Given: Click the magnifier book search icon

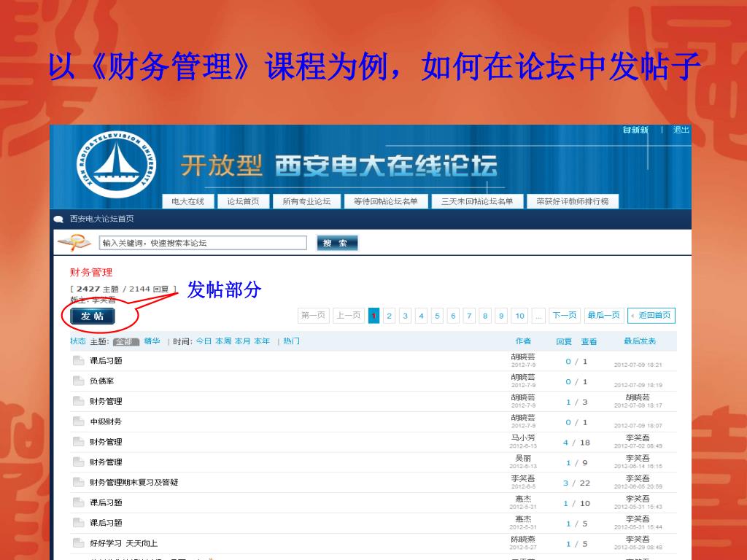Looking at the screenshot, I should [x=74, y=243].
